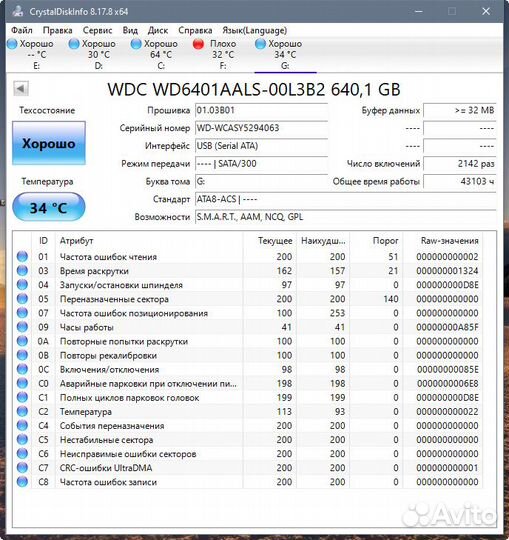Select disk C: at 64 °C

(160, 54)
